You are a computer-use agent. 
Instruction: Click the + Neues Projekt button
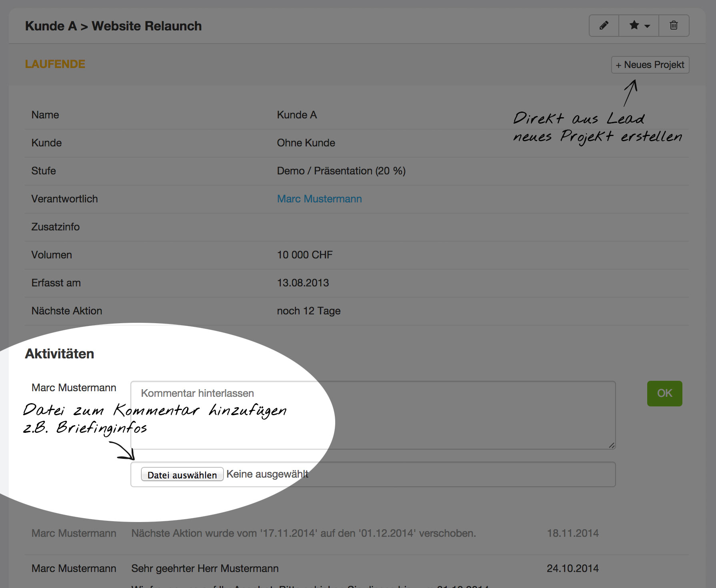650,65
